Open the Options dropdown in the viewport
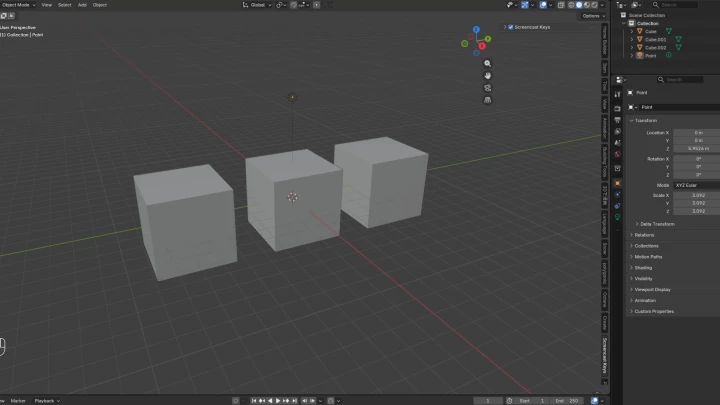This screenshot has width=720, height=405. [x=593, y=16]
